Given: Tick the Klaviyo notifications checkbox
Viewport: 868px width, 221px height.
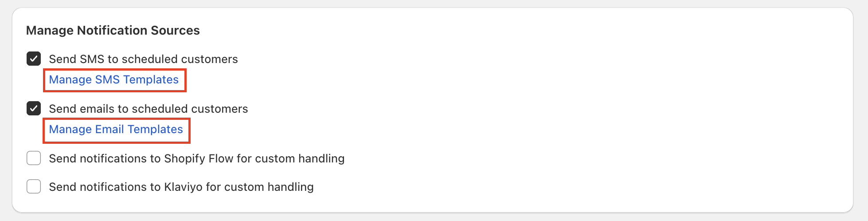Looking at the screenshot, I should tap(34, 186).
